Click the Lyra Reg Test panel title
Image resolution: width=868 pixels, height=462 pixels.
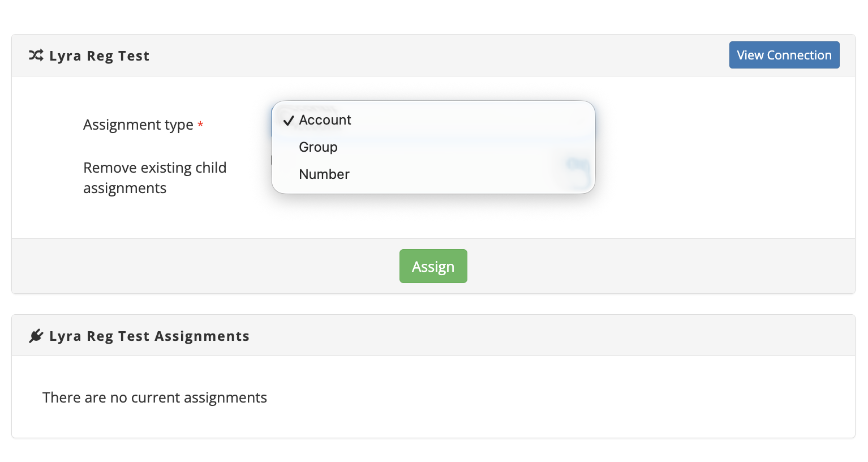(x=100, y=56)
